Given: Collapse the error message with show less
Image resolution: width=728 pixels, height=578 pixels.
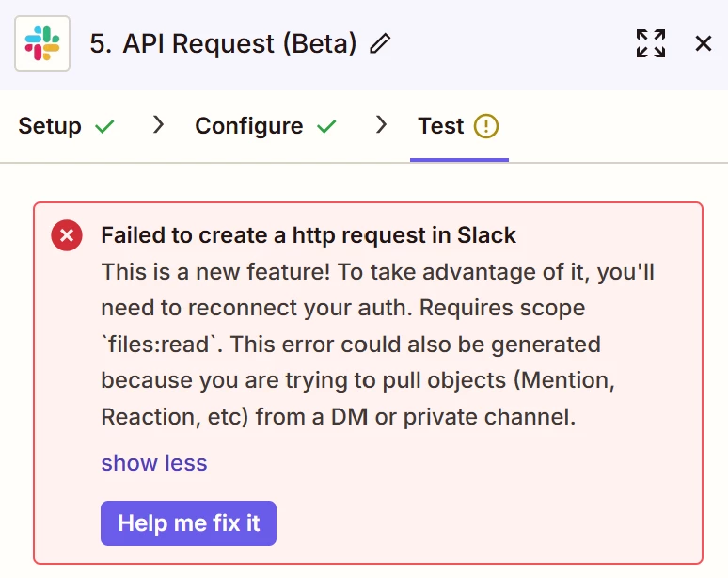Looking at the screenshot, I should pos(154,463).
